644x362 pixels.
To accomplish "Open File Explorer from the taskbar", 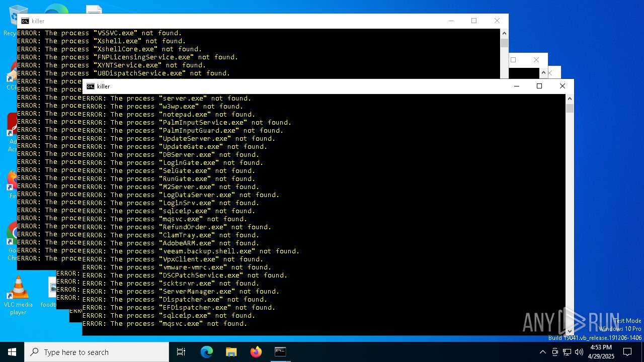I will click(231, 352).
